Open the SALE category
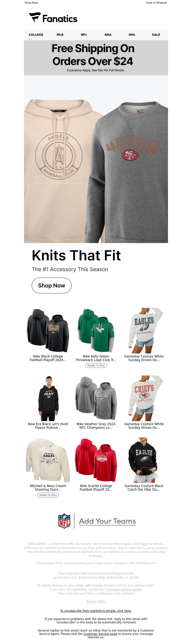The image size is (192, 644). tap(156, 35)
